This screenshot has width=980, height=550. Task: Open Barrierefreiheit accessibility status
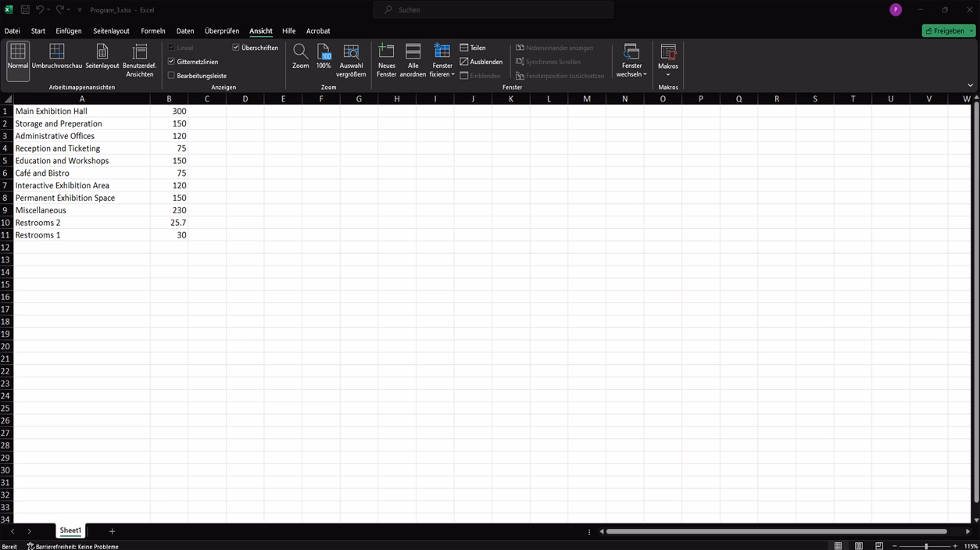click(x=73, y=546)
